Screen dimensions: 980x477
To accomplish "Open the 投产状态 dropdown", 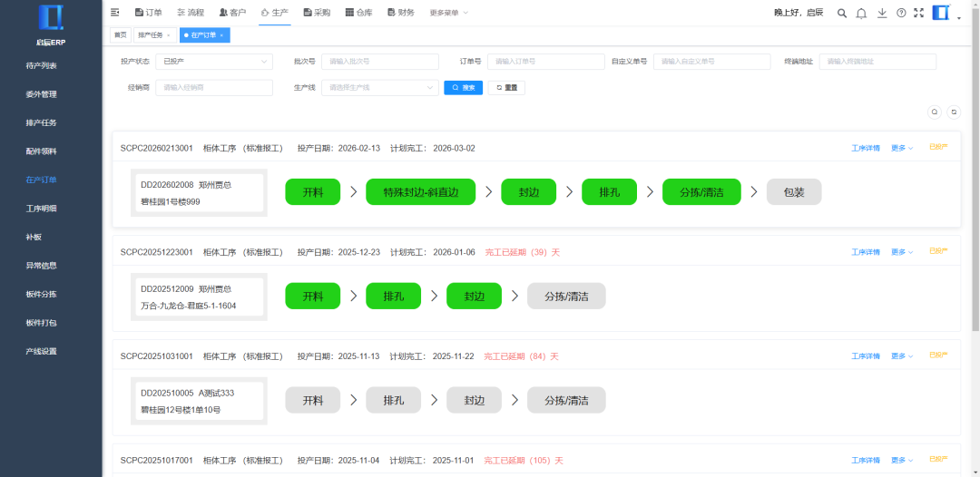I will point(214,61).
